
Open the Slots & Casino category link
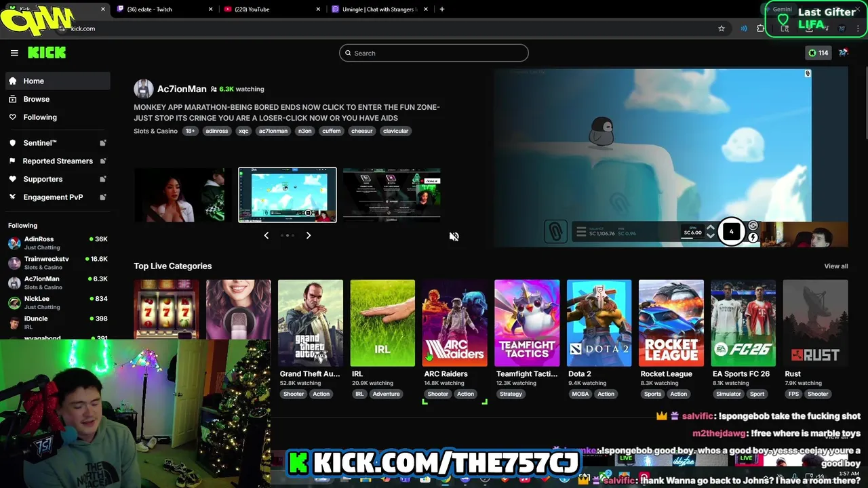155,131
